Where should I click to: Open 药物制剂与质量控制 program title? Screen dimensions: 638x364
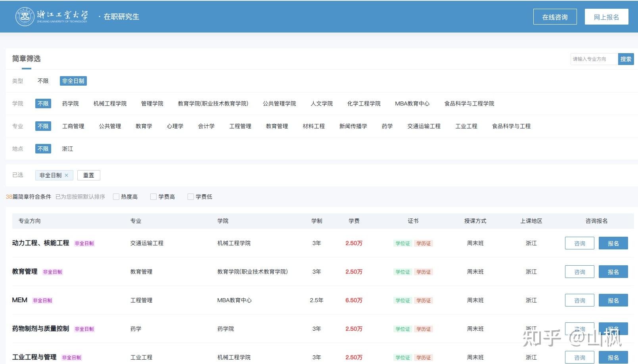click(x=40, y=328)
